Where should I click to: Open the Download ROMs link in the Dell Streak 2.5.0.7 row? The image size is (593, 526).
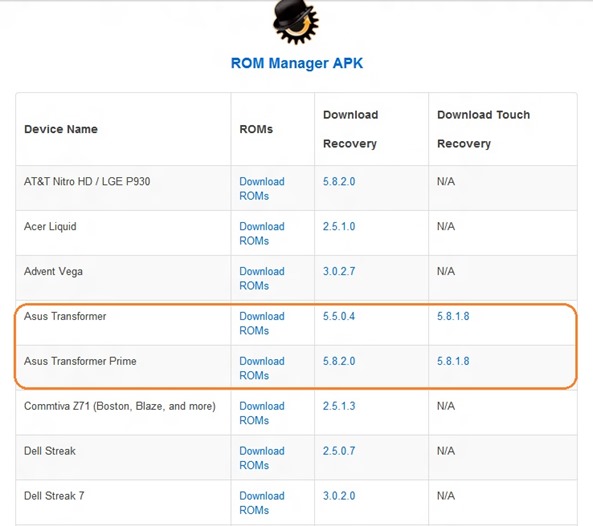pos(262,458)
